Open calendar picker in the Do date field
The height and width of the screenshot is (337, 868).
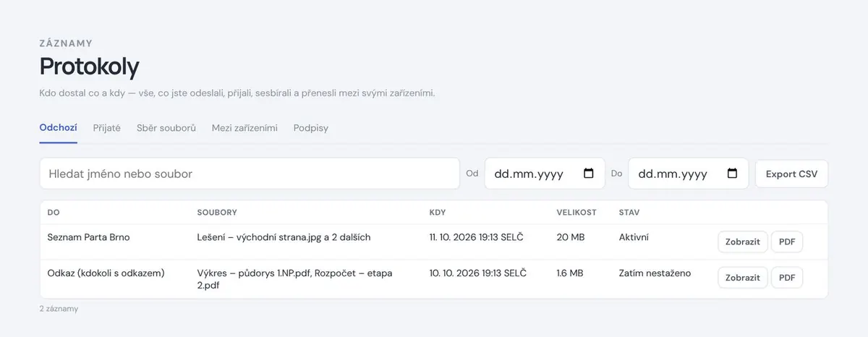click(x=732, y=174)
